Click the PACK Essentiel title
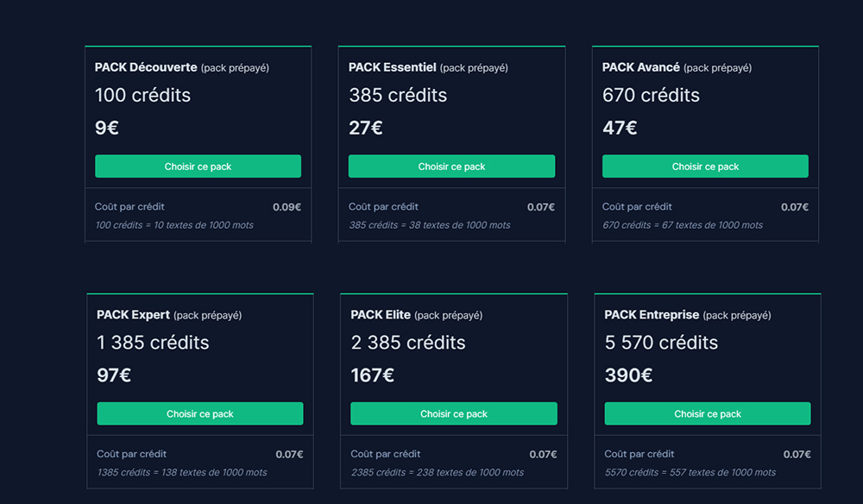Screen dimensions: 863x504 click(393, 67)
